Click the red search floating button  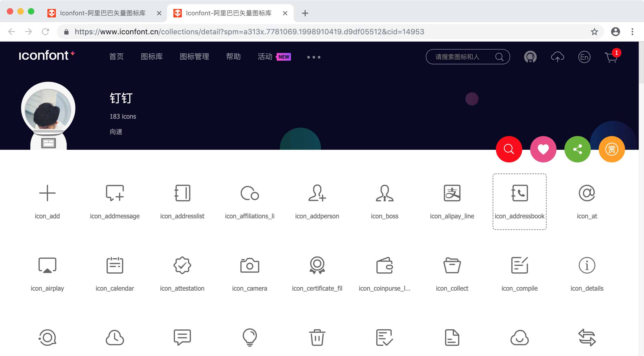coord(509,149)
